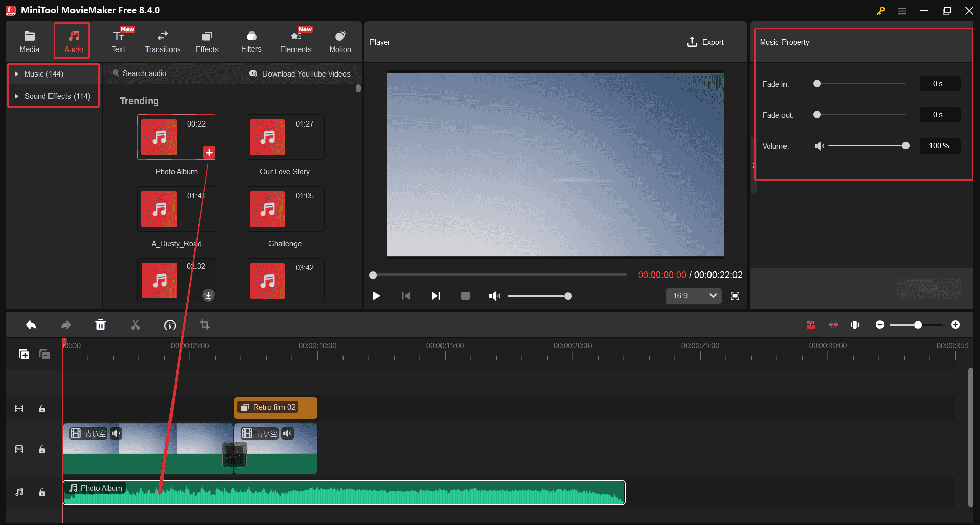Expand the Music category

click(44, 73)
